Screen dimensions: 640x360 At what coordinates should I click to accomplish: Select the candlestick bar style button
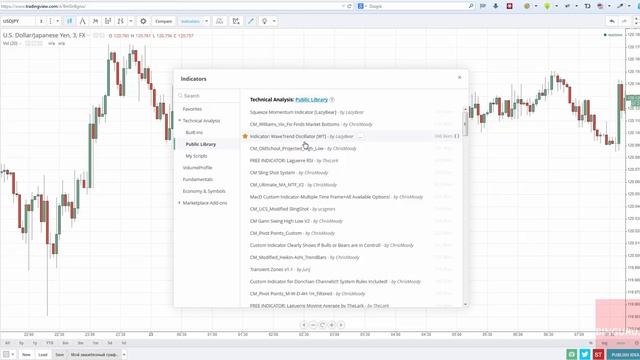coord(70,21)
